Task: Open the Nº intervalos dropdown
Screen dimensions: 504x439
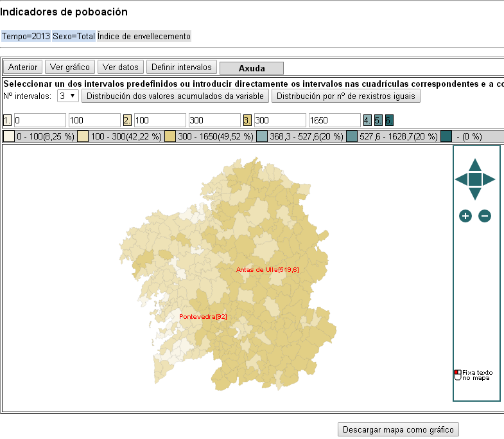Action: coord(67,96)
